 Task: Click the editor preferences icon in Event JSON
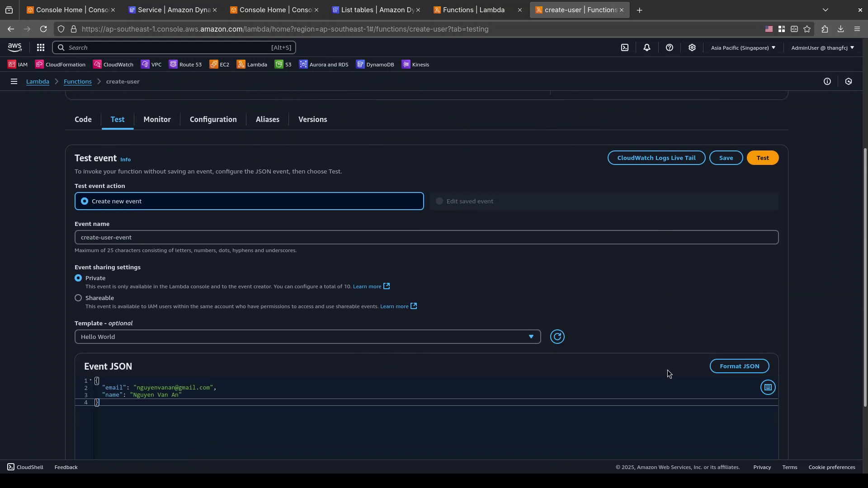point(768,387)
